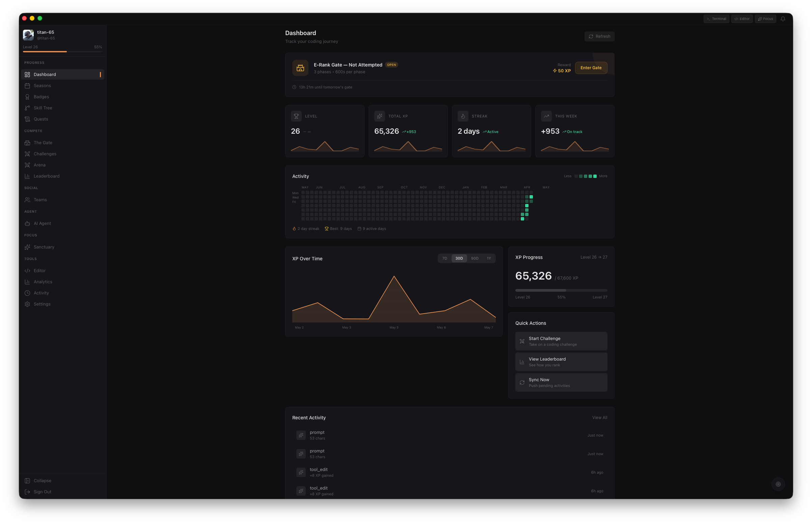The image size is (812, 524).
Task: Start Challenge from Quick Actions
Action: coord(561,341)
